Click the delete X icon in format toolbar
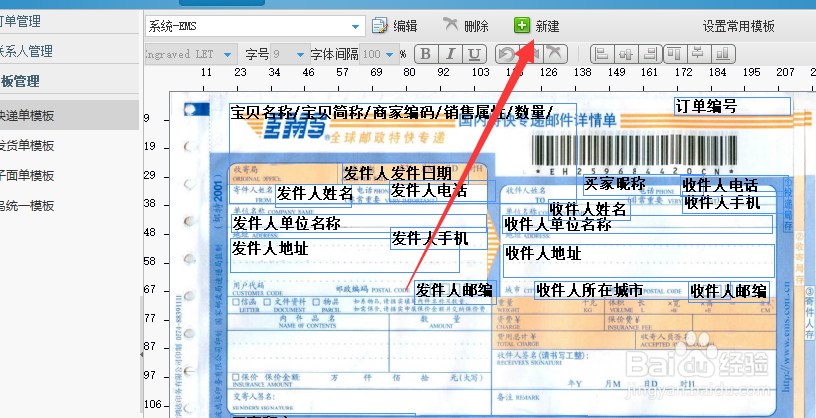Viewport: 816px width, 418px height. pyautogui.click(x=555, y=54)
